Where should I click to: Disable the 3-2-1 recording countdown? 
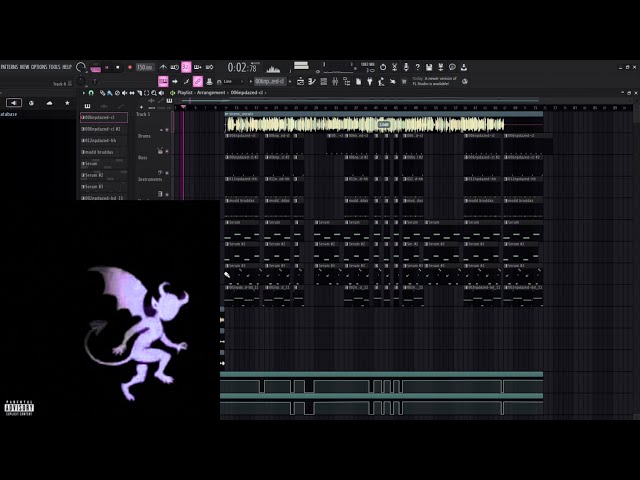coord(186,67)
